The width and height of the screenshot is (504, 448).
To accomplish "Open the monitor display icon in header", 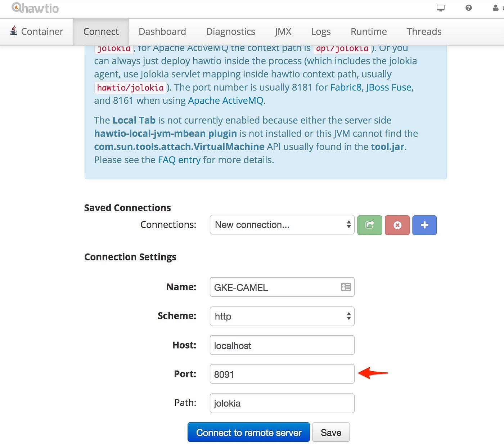I will [441, 8].
